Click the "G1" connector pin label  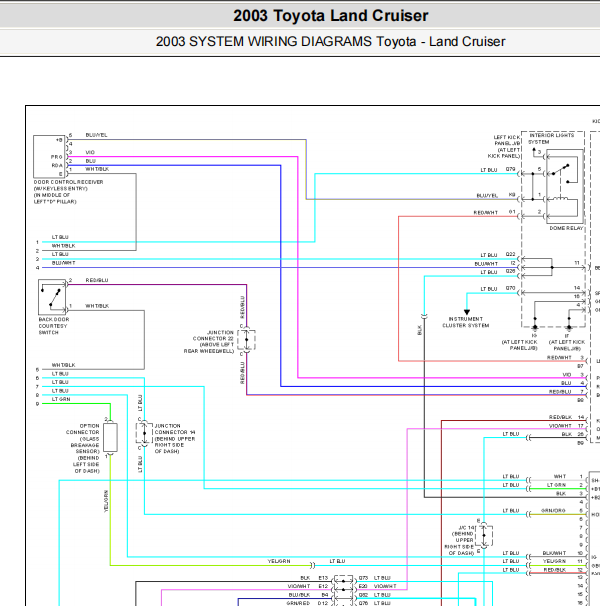click(512, 212)
